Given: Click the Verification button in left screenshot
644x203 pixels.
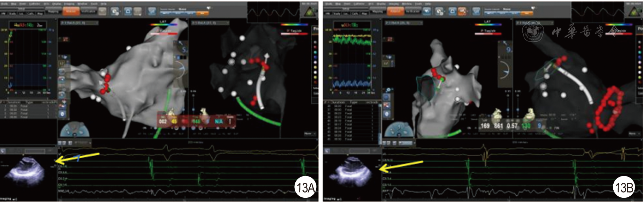Looking at the screenshot, I should pyautogui.click(x=88, y=11).
